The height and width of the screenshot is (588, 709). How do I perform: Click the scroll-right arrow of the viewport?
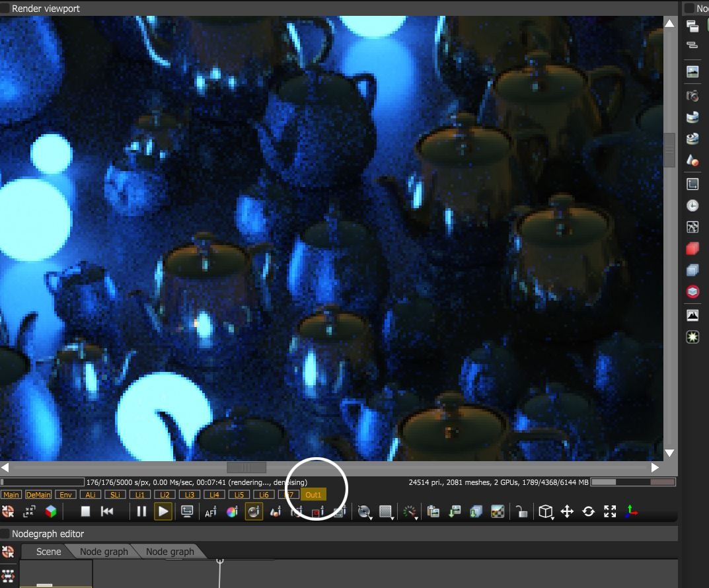tap(655, 467)
